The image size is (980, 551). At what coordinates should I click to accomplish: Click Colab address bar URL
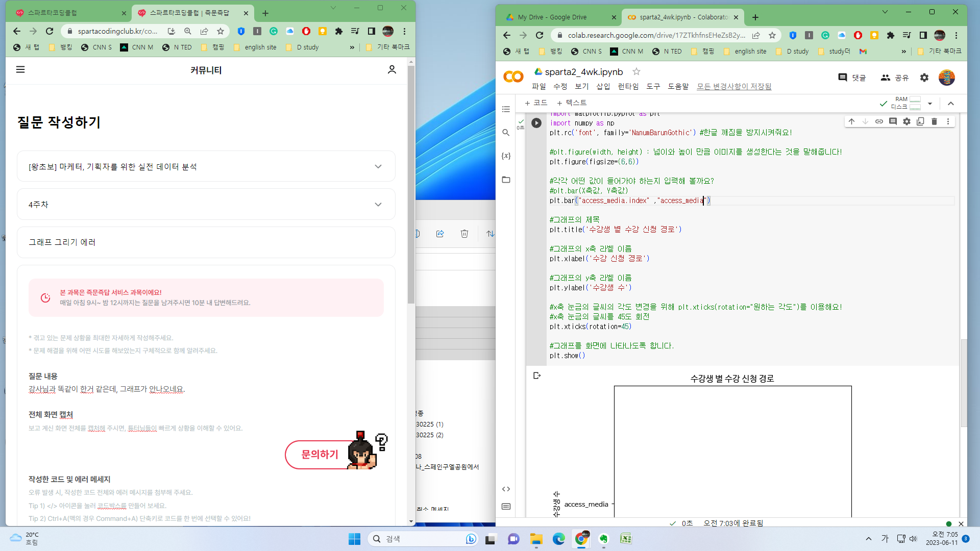656,35
